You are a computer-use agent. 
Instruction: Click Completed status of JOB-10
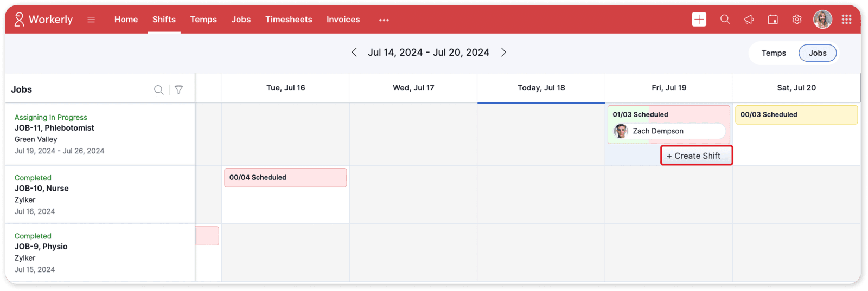33,178
